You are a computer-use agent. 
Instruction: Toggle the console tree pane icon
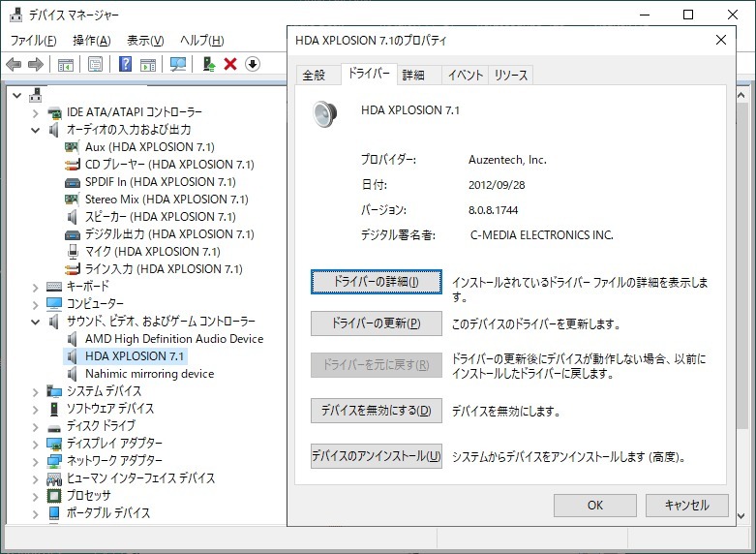66,64
